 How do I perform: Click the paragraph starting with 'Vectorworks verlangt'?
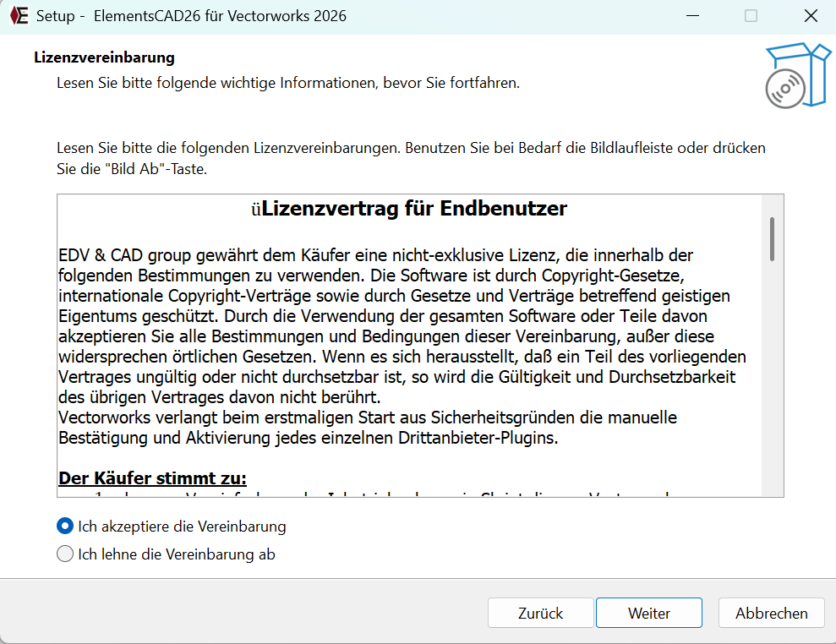click(x=368, y=428)
